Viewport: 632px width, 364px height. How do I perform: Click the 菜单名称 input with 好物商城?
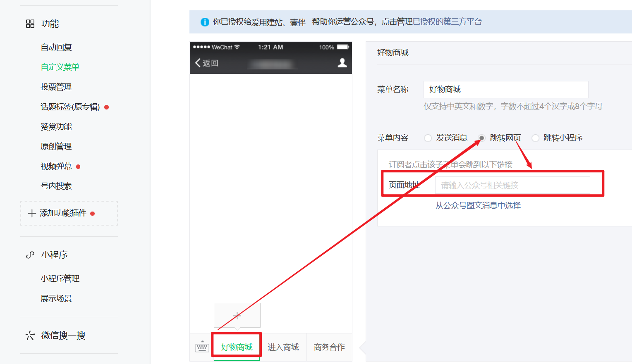click(x=506, y=90)
